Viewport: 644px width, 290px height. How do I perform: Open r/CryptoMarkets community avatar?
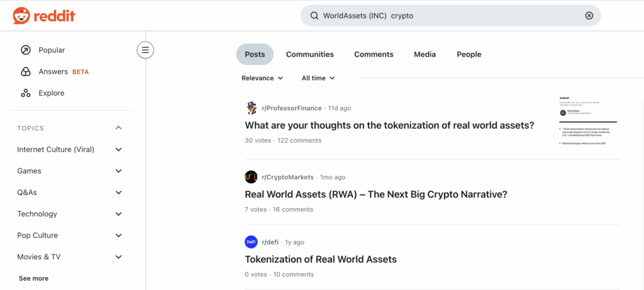click(x=252, y=177)
